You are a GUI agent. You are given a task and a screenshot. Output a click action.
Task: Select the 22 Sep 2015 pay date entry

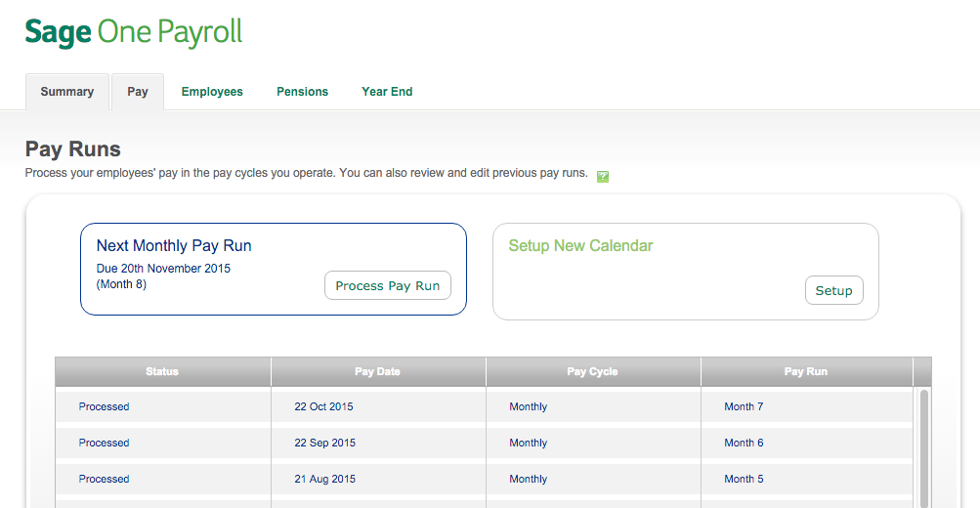(325, 443)
